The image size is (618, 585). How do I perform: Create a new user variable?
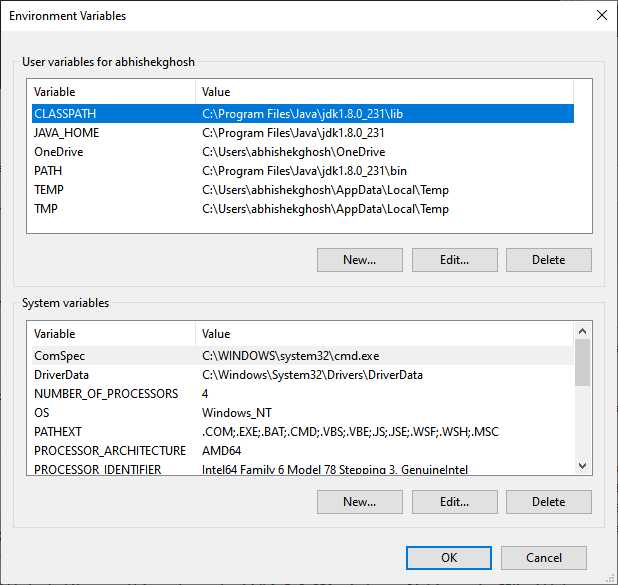coord(359,260)
